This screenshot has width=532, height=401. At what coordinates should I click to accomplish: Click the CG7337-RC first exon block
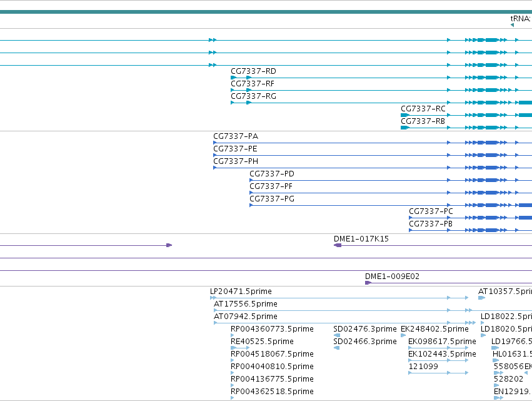pos(404,115)
